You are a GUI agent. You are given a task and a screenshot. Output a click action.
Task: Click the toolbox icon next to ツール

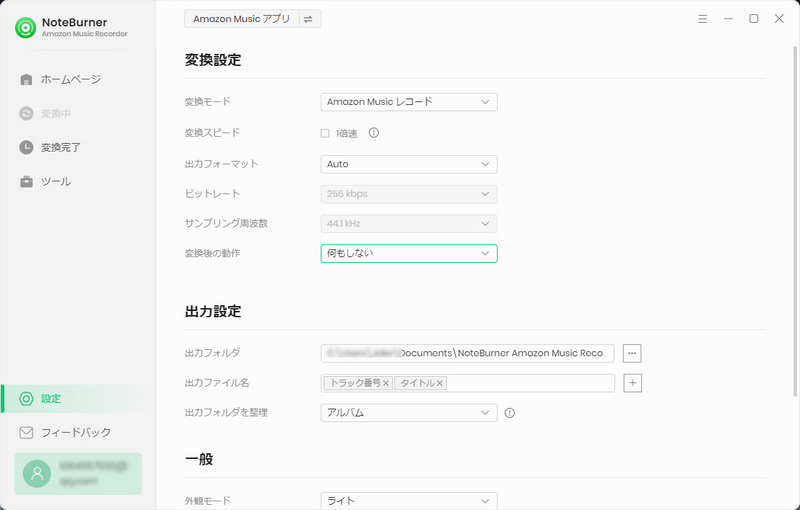(26, 182)
